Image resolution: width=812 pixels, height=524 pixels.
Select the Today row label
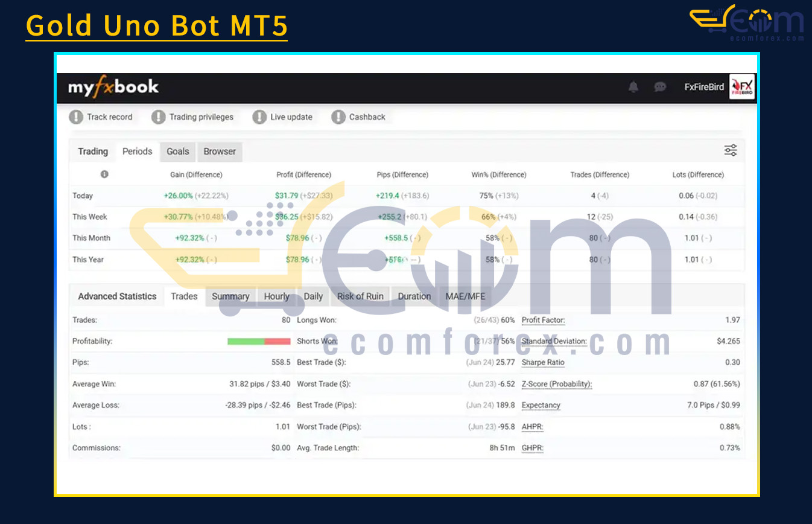(x=83, y=196)
